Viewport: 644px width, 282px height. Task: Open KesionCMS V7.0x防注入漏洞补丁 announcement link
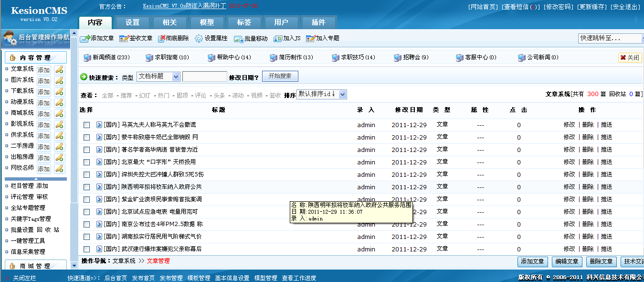click(184, 6)
